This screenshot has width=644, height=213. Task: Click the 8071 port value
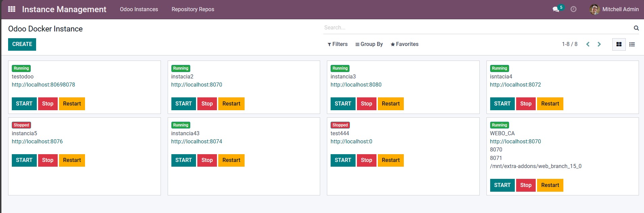click(x=496, y=158)
